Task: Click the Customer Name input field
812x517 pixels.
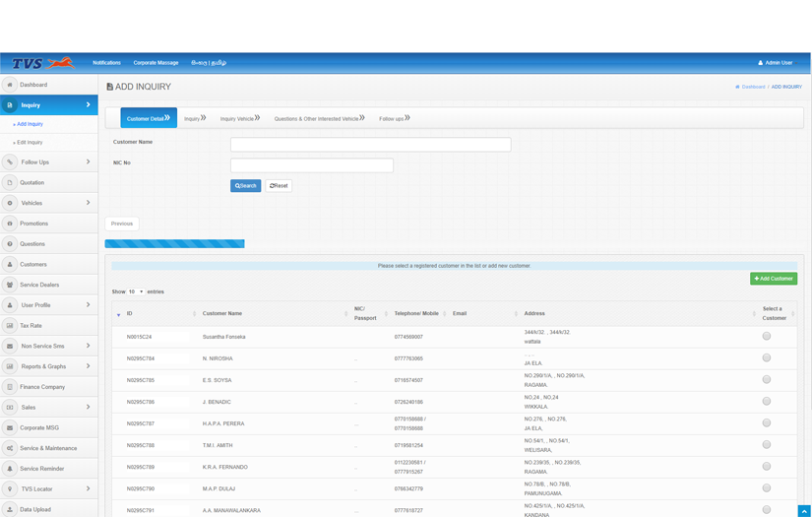Action: (371, 145)
